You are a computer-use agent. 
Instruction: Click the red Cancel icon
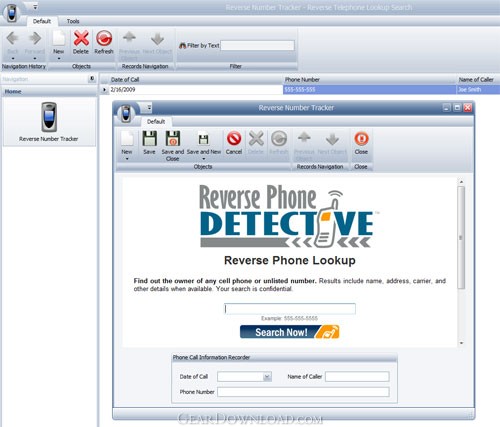pyautogui.click(x=234, y=138)
